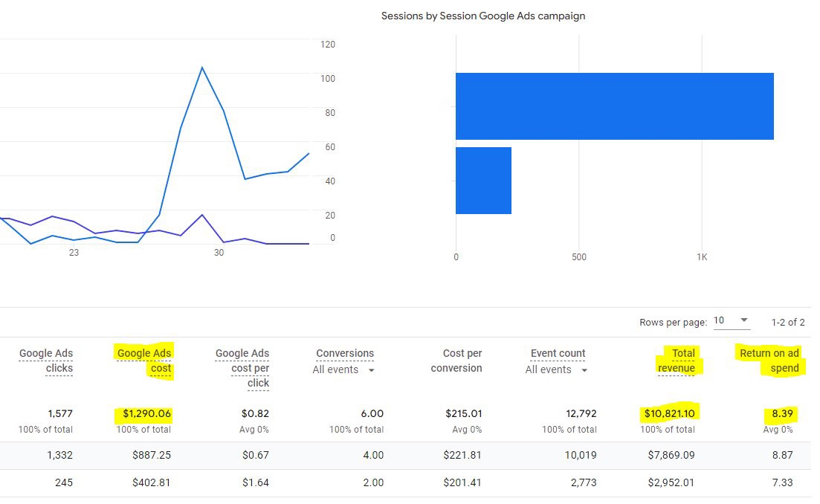Expand All events dropdown under Event count
The height and width of the screenshot is (504, 820).
tap(556, 369)
